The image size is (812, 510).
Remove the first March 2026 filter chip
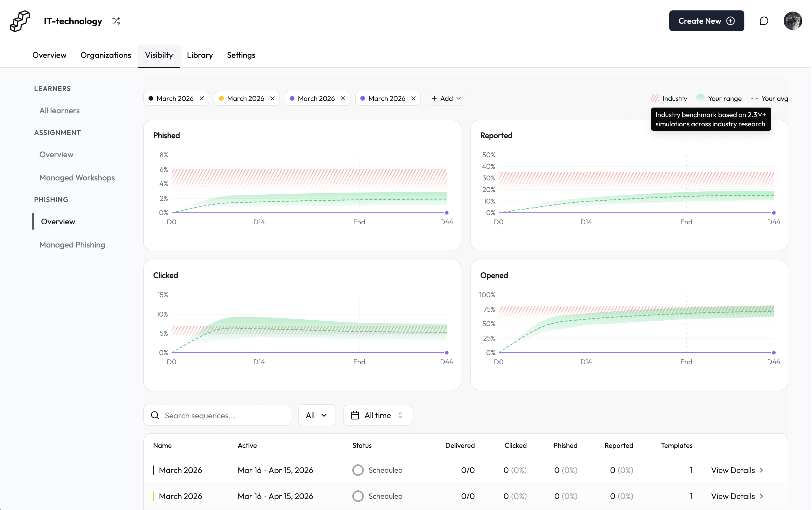click(202, 98)
